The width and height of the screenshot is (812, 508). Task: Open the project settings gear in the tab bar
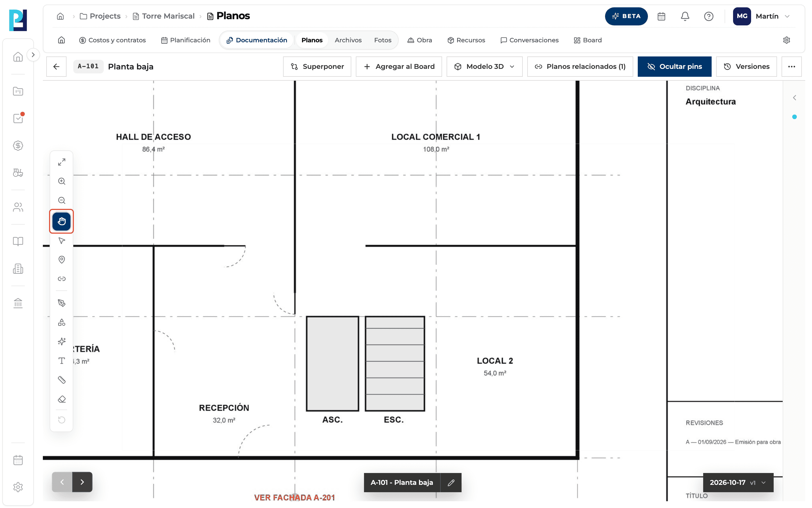(x=786, y=40)
